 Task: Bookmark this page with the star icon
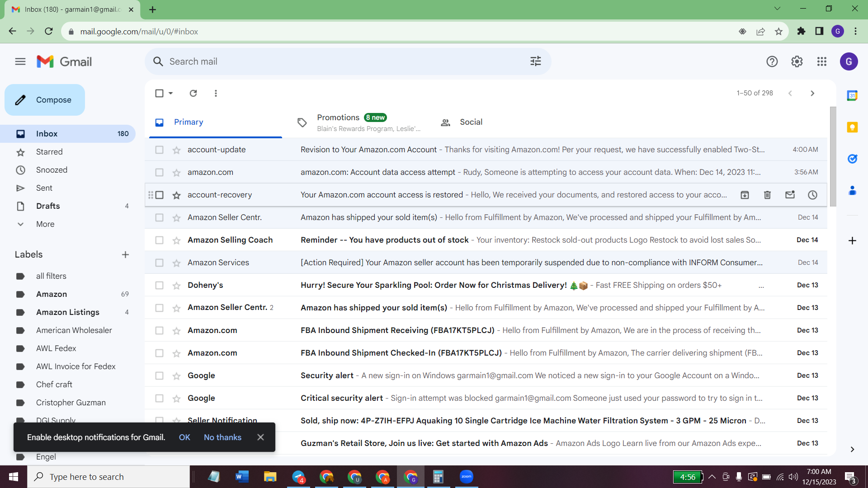[778, 31]
